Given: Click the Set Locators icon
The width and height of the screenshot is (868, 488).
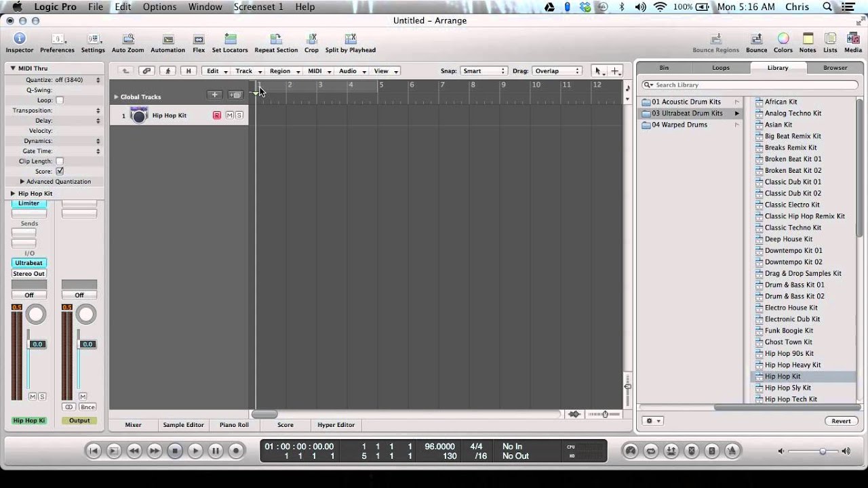Looking at the screenshot, I should 230,39.
